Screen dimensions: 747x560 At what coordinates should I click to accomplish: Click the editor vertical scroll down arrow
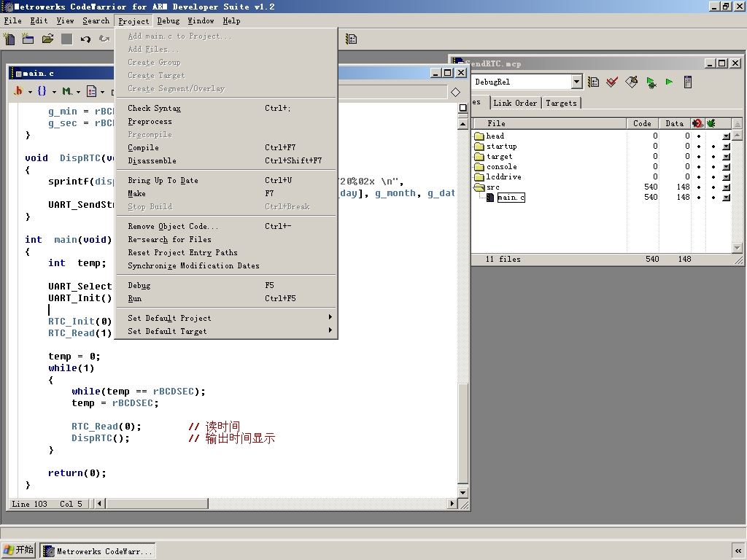[462, 492]
